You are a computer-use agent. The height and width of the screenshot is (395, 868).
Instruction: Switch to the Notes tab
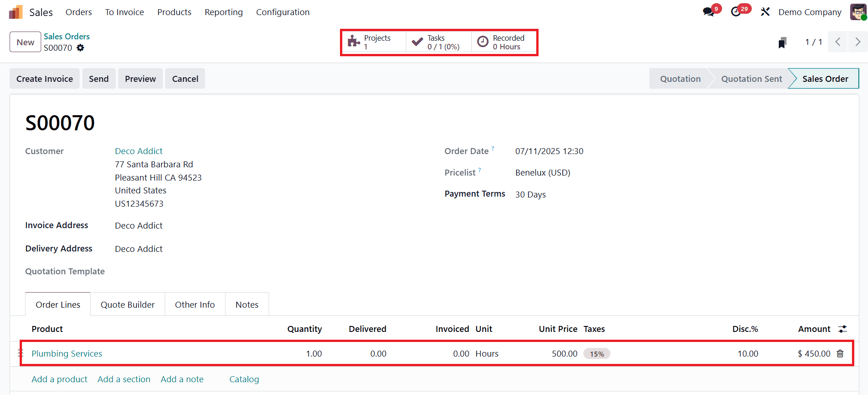tap(247, 304)
